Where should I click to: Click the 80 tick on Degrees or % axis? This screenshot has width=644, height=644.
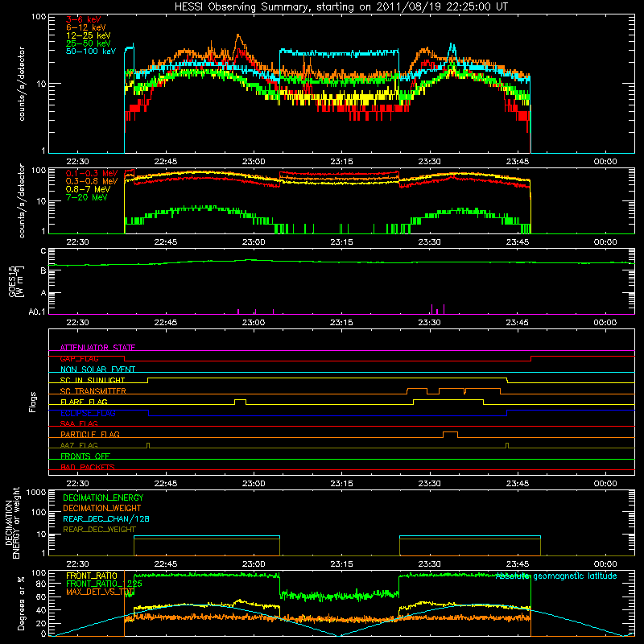point(41,584)
